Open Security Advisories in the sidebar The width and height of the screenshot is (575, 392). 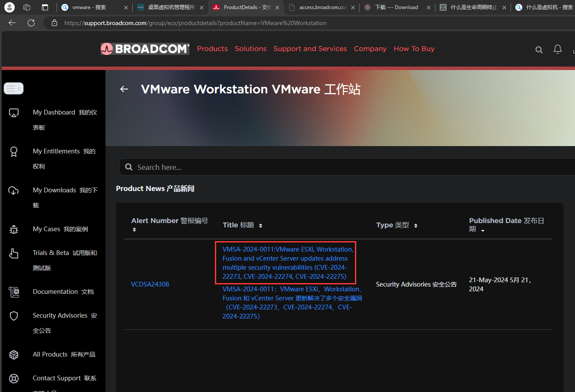[65, 323]
